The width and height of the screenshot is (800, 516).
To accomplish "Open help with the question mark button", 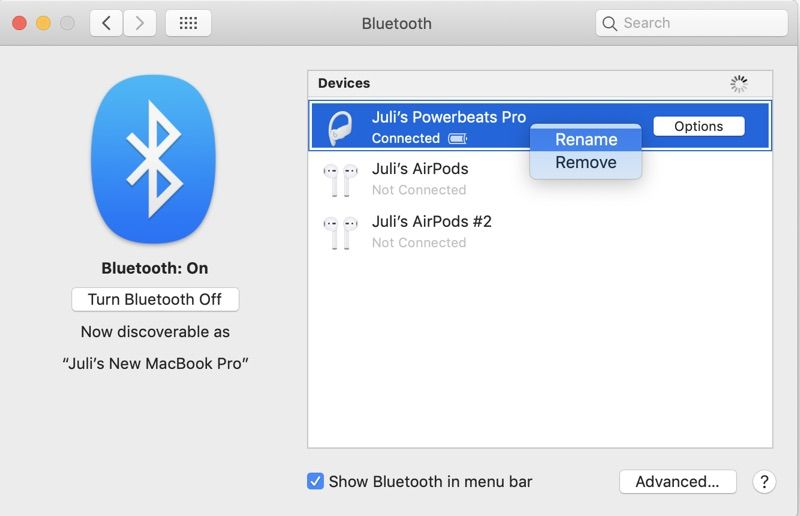I will tap(764, 482).
